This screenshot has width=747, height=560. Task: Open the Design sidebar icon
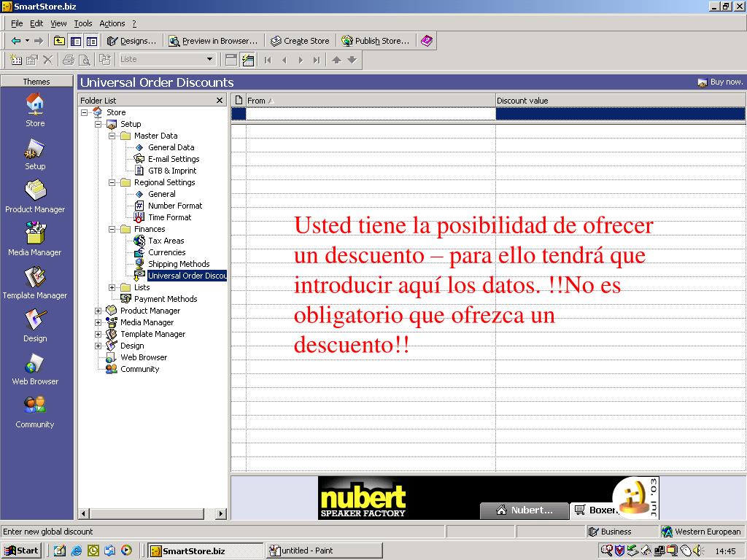(x=35, y=319)
